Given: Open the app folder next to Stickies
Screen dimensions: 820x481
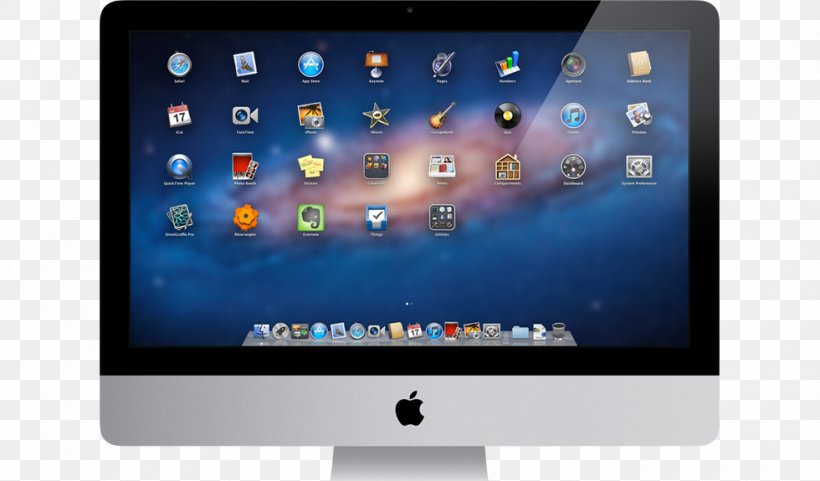Looking at the screenshot, I should tap(377, 167).
